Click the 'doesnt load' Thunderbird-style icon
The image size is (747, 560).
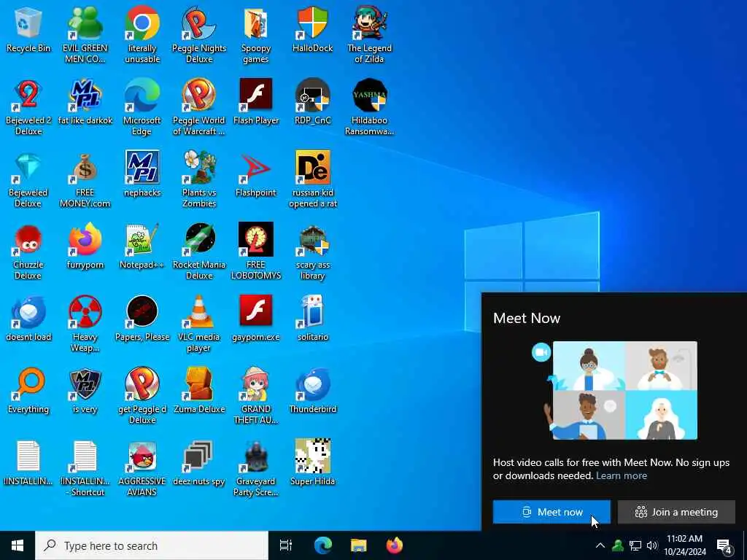pyautogui.click(x=28, y=319)
